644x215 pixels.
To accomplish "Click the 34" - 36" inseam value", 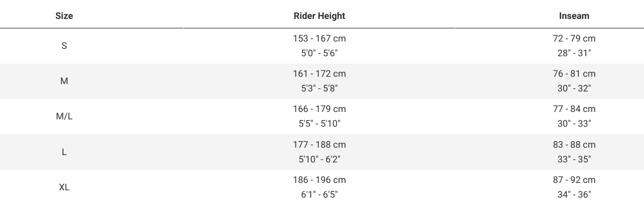I will click(x=574, y=194).
